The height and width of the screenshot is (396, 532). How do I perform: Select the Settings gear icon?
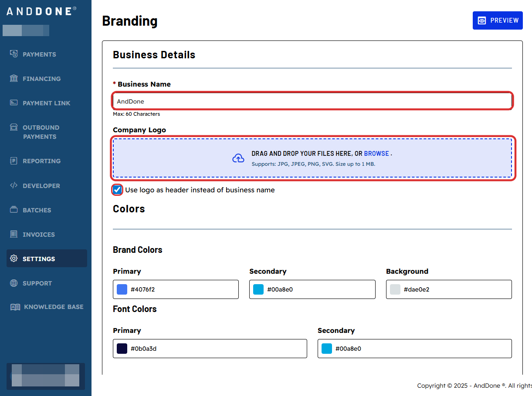pos(14,258)
